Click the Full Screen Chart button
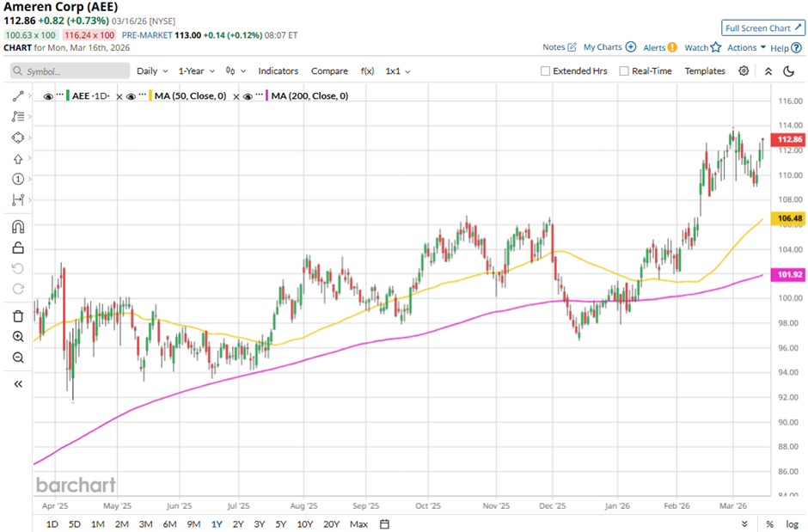The height and width of the screenshot is (532, 808). 762,28
